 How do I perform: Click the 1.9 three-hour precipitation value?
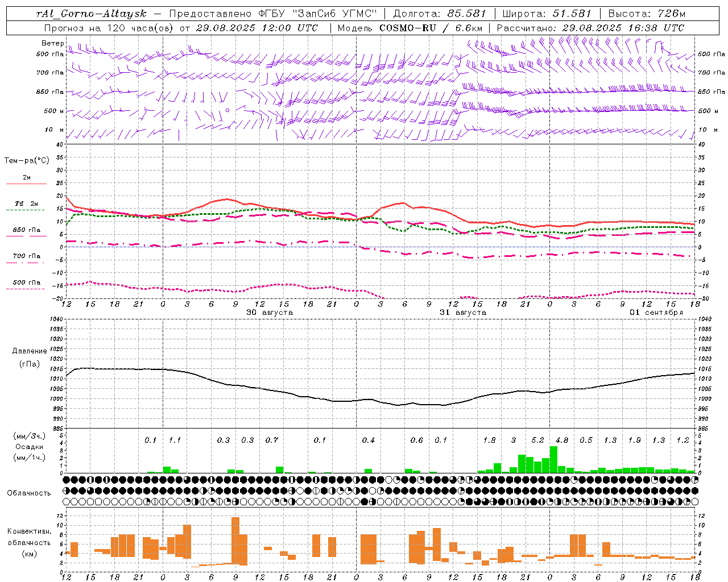tap(634, 440)
